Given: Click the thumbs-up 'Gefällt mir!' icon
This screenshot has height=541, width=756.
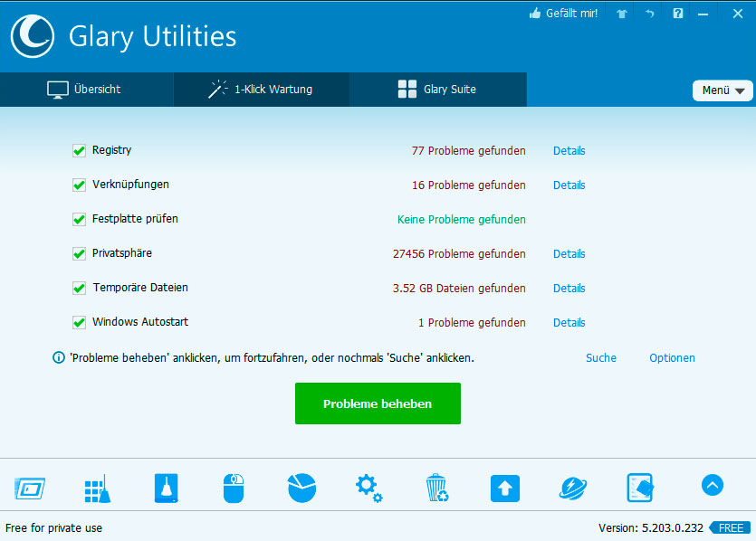Looking at the screenshot, I should tap(535, 14).
